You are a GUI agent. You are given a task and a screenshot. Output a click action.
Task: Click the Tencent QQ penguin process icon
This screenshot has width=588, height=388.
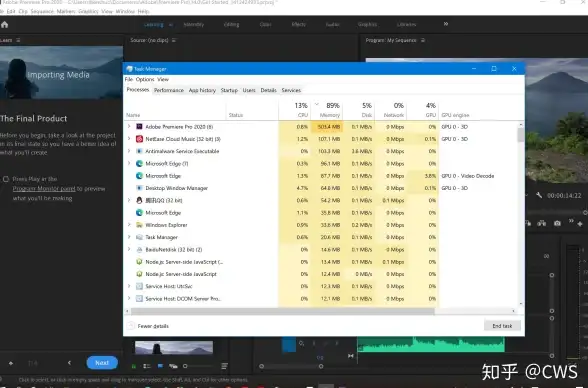click(139, 200)
